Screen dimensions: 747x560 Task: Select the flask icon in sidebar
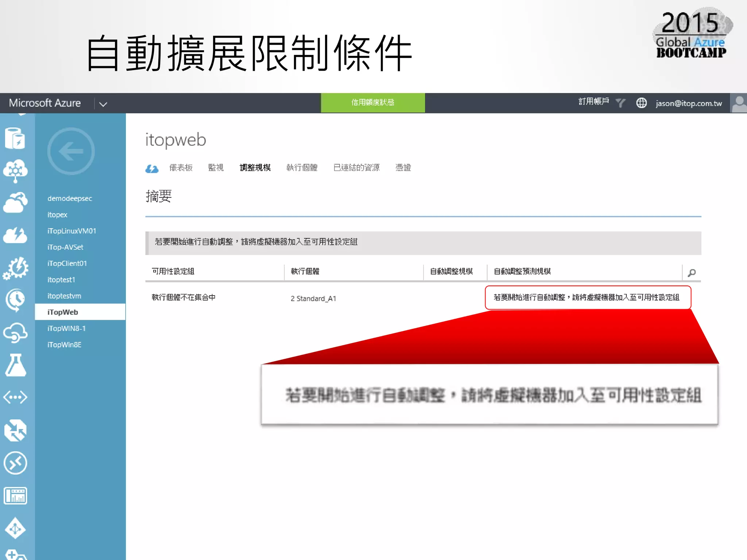click(x=15, y=365)
